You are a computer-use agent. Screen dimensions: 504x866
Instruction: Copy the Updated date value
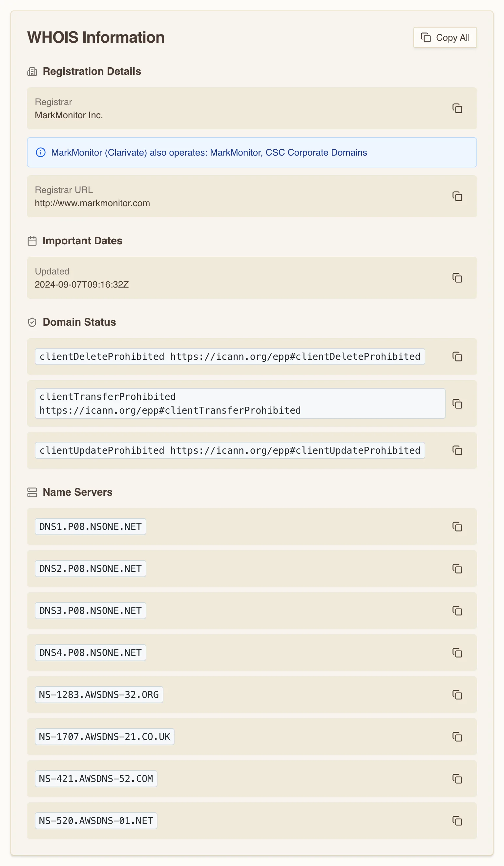(457, 278)
